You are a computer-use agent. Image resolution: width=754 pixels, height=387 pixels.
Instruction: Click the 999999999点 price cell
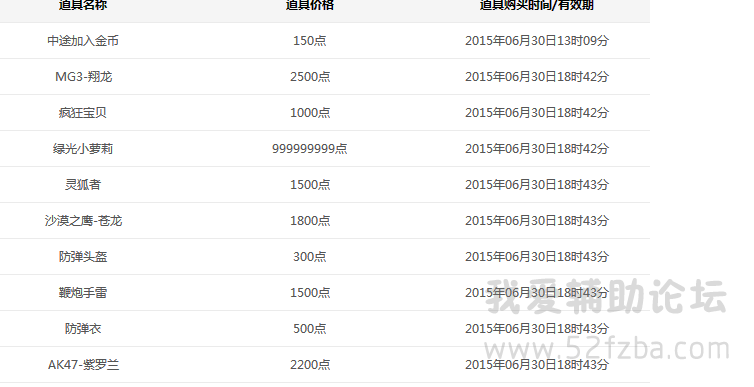(310, 149)
